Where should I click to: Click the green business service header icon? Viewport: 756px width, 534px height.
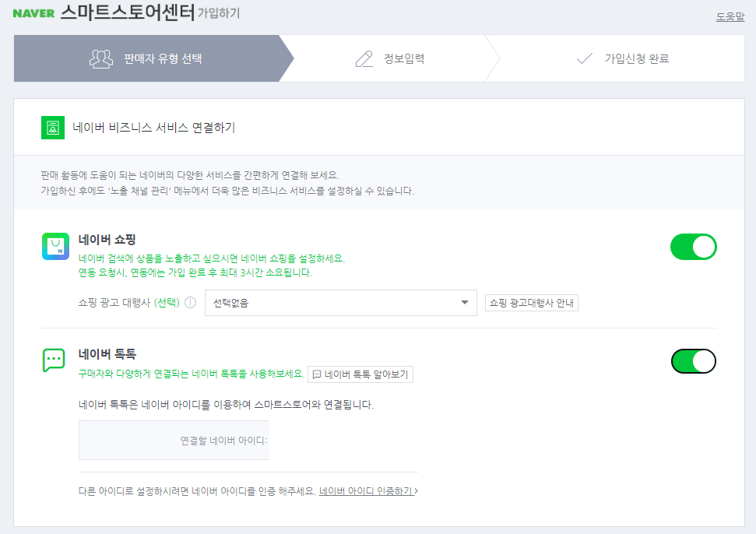53,128
